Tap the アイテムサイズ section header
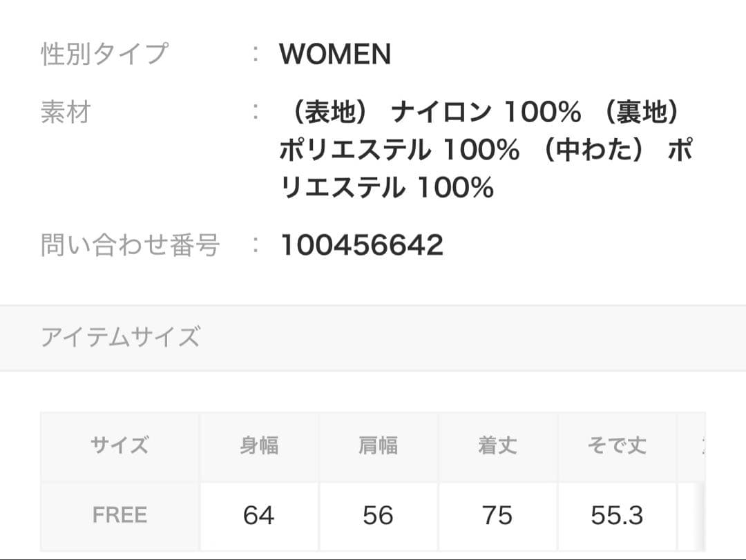Image resolution: width=746 pixels, height=560 pixels. click(120, 337)
